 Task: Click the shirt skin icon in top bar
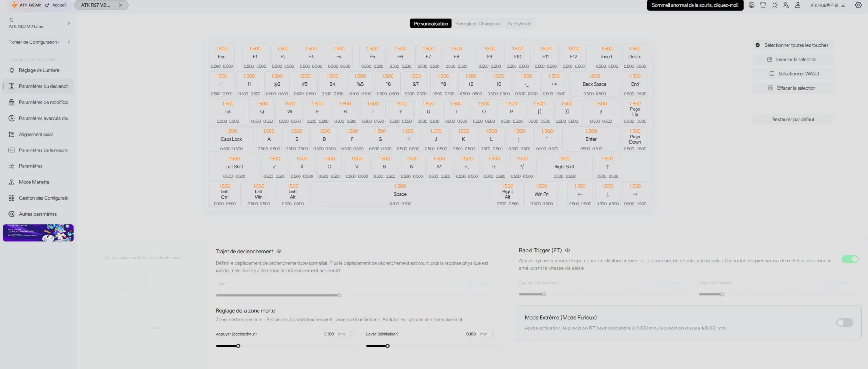[763, 5]
